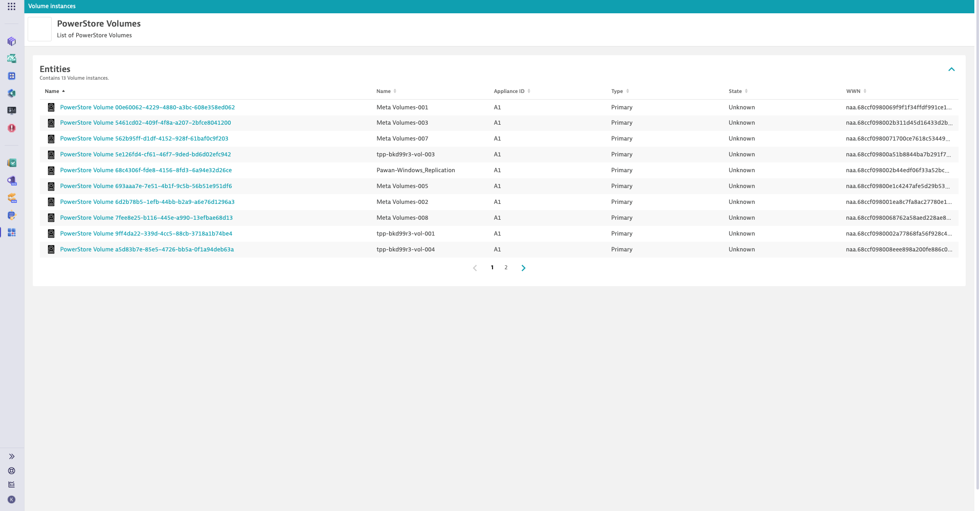Screen dimensions: 980x511
Task: Go to previous page arrow
Action: click(x=475, y=268)
